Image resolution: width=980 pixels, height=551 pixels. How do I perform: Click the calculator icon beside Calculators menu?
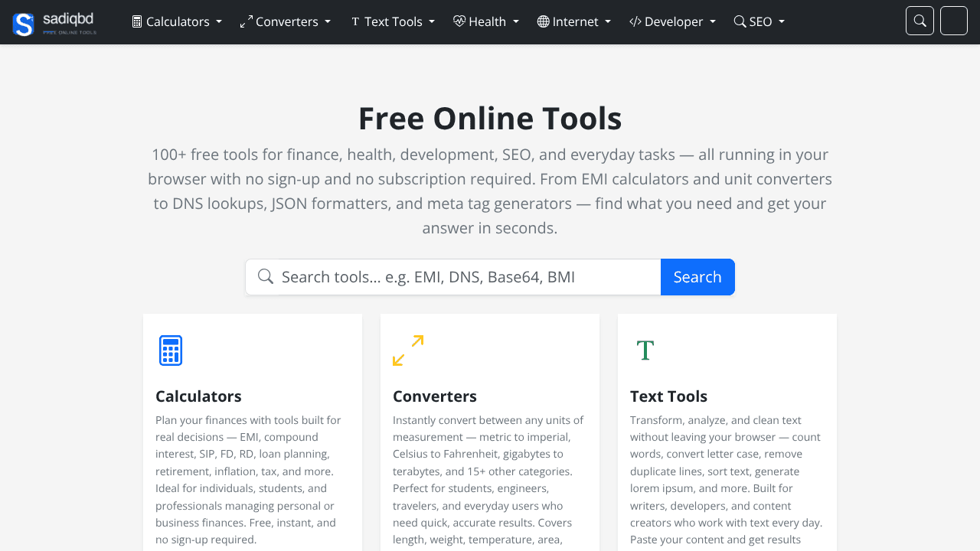click(x=137, y=21)
